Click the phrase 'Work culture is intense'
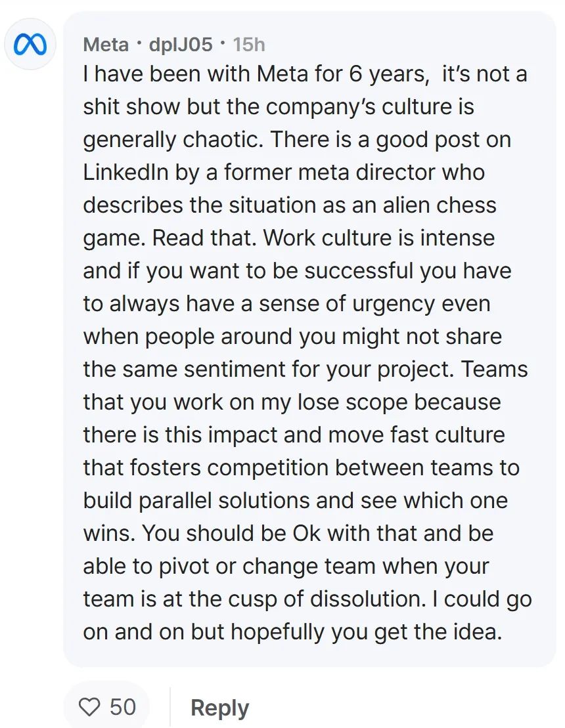 pos(378,238)
